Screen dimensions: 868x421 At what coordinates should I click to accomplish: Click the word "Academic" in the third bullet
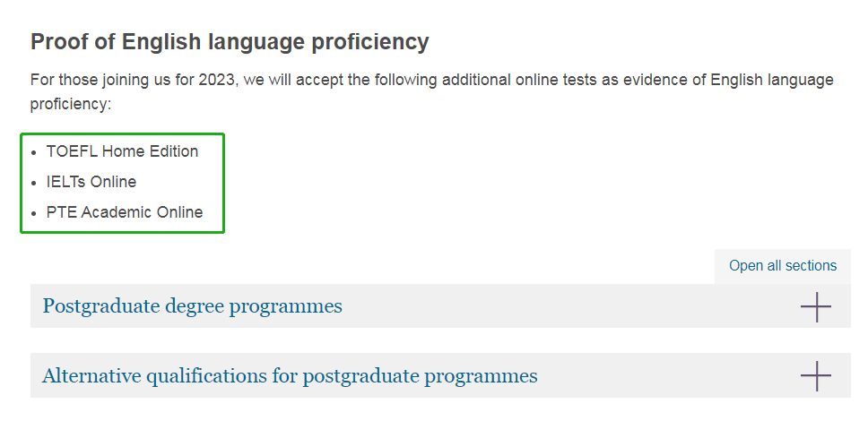click(x=117, y=212)
